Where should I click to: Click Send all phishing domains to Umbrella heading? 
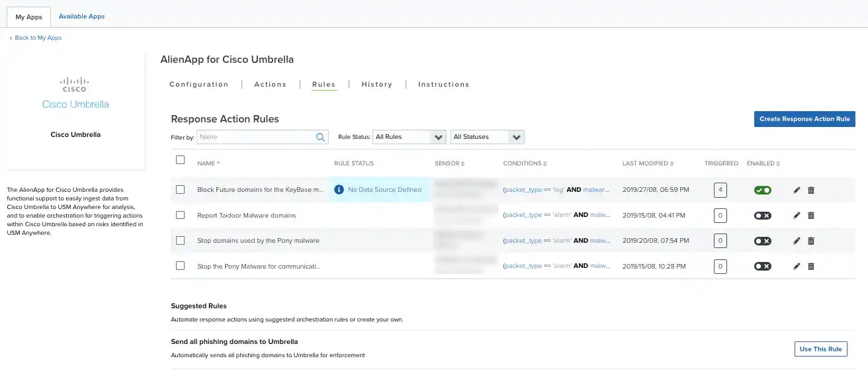pos(234,342)
